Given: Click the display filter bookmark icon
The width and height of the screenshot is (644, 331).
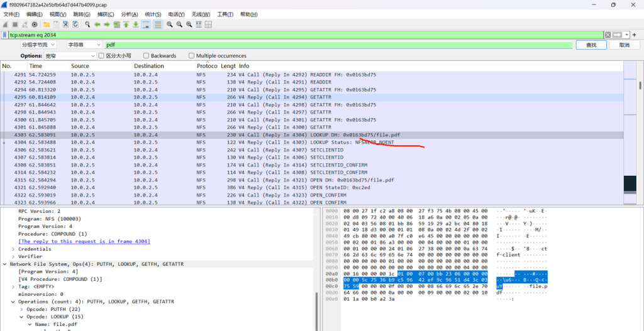Looking at the screenshot, I should (x=5, y=35).
